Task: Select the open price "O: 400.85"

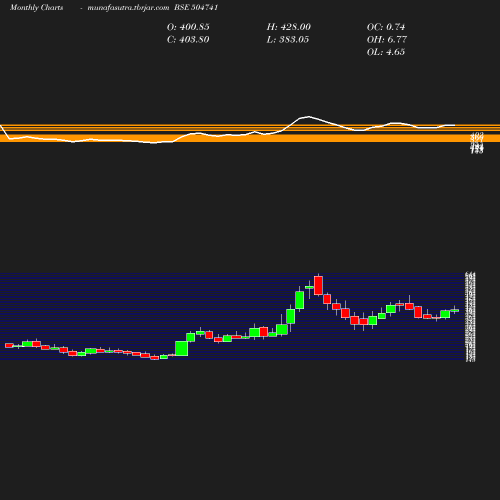Action: pyautogui.click(x=188, y=27)
